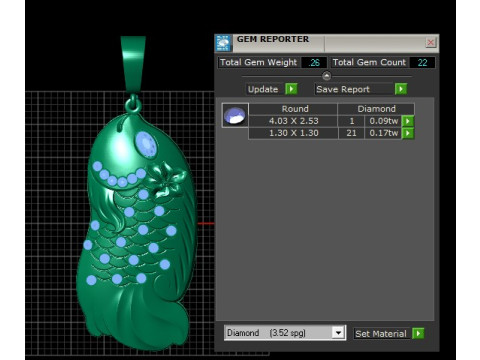This screenshot has height=360, width=480.
Task: Close the Gem Reporter panel
Action: (x=431, y=42)
